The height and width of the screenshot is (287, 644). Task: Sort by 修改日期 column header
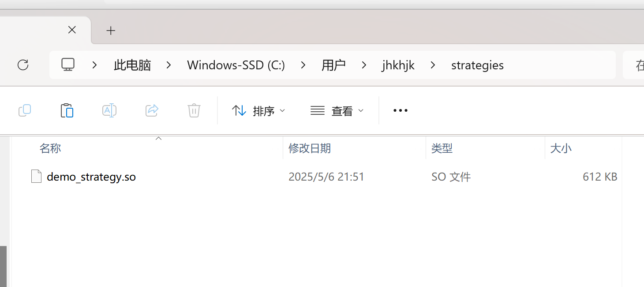point(310,148)
